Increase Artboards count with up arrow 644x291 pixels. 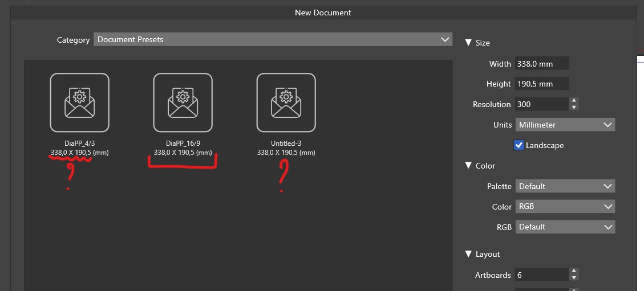[x=574, y=272]
